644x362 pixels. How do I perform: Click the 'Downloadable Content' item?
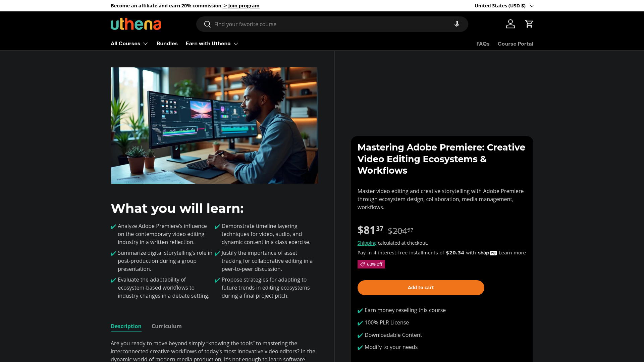pos(393,335)
